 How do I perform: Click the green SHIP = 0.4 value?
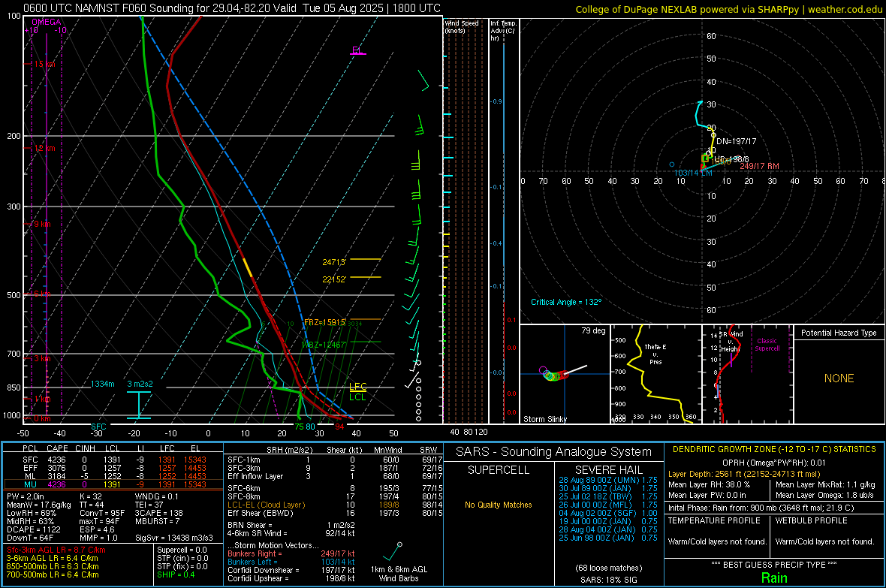pyautogui.click(x=176, y=574)
